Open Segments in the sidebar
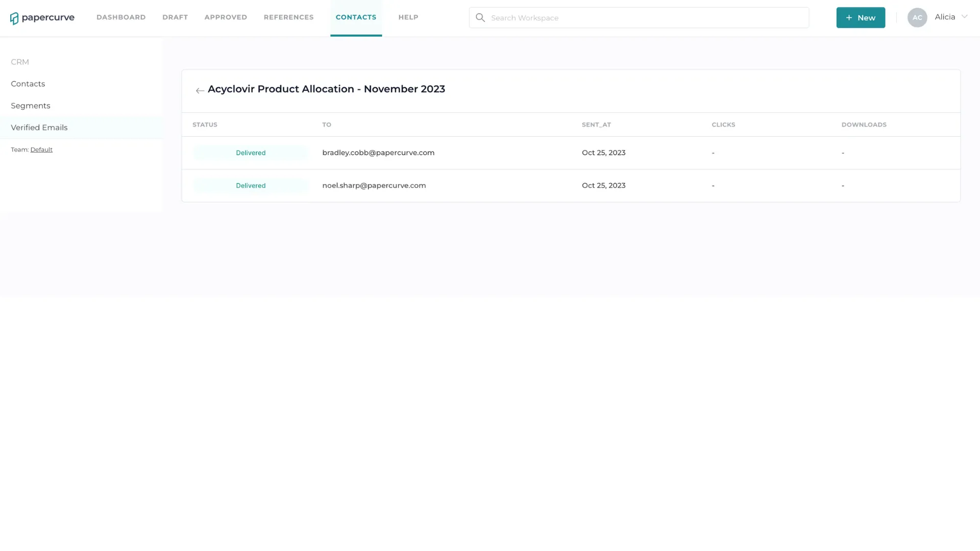This screenshot has width=980, height=551. tap(31, 106)
